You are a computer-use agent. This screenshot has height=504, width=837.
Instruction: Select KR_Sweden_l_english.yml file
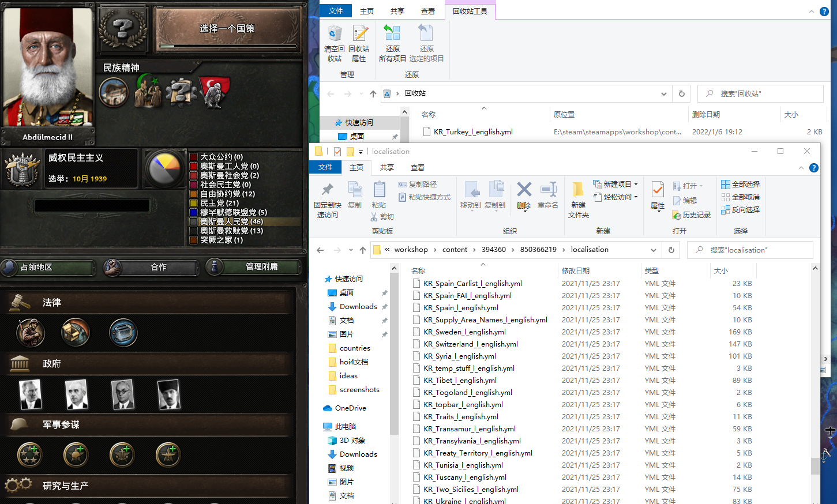[x=459, y=332]
